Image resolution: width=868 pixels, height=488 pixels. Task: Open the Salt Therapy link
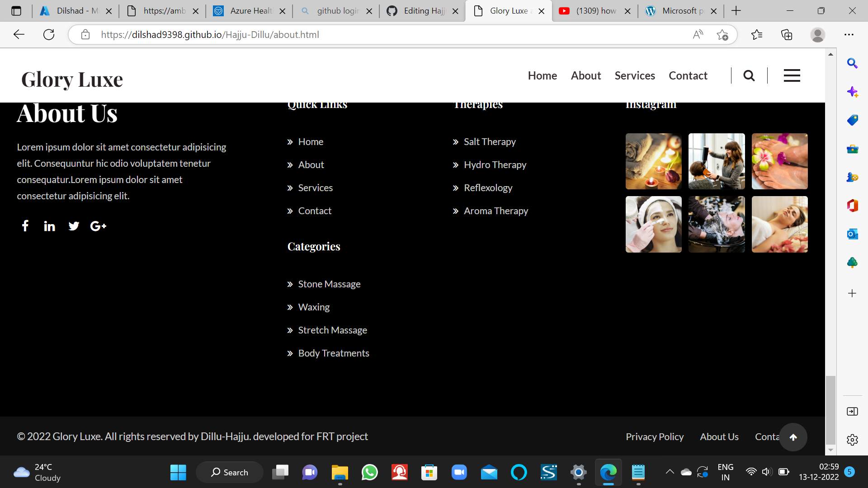(489, 142)
